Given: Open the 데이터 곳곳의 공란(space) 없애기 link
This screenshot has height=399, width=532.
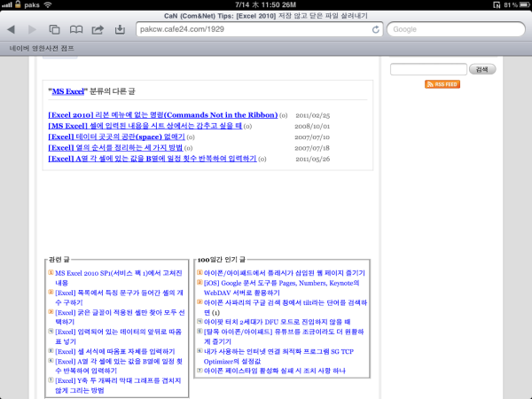Looking at the screenshot, I should 116,137.
